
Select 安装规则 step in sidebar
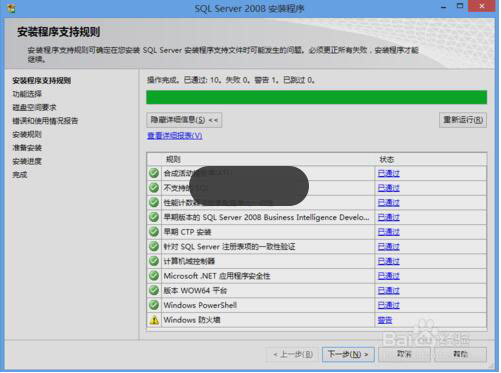click(x=27, y=134)
